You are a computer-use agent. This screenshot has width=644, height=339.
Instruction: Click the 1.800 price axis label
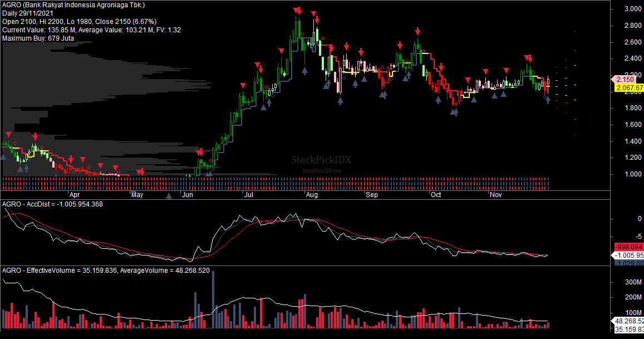[x=633, y=108]
